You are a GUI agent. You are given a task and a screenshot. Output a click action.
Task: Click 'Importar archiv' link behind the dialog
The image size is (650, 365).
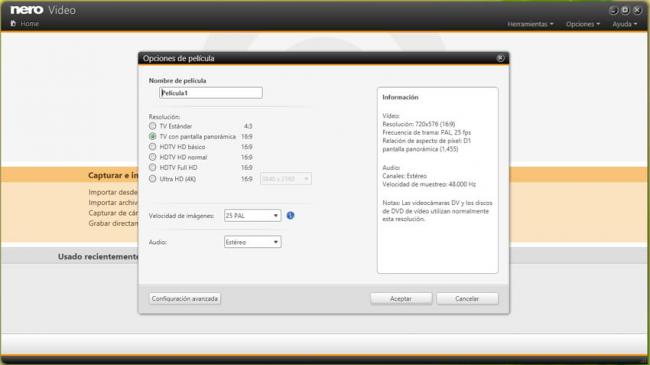[113, 203]
